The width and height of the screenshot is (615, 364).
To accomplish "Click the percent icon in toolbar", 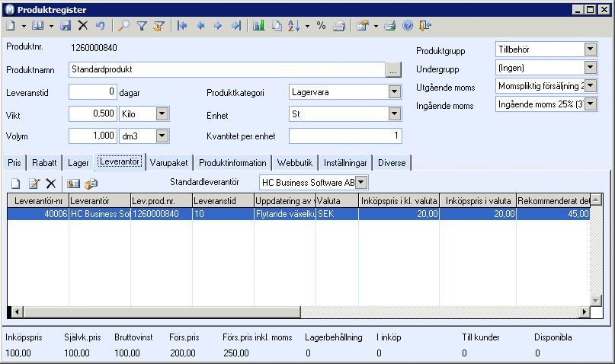I will tap(321, 26).
